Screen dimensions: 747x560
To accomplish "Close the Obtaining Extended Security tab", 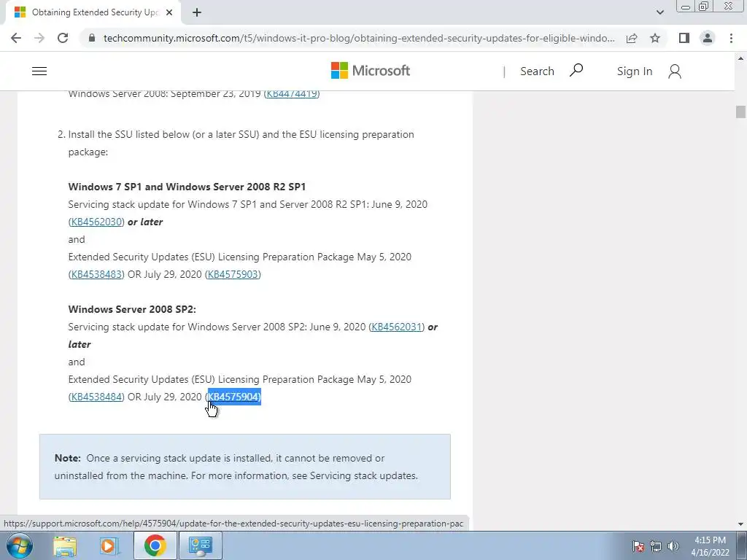I will coord(169,12).
